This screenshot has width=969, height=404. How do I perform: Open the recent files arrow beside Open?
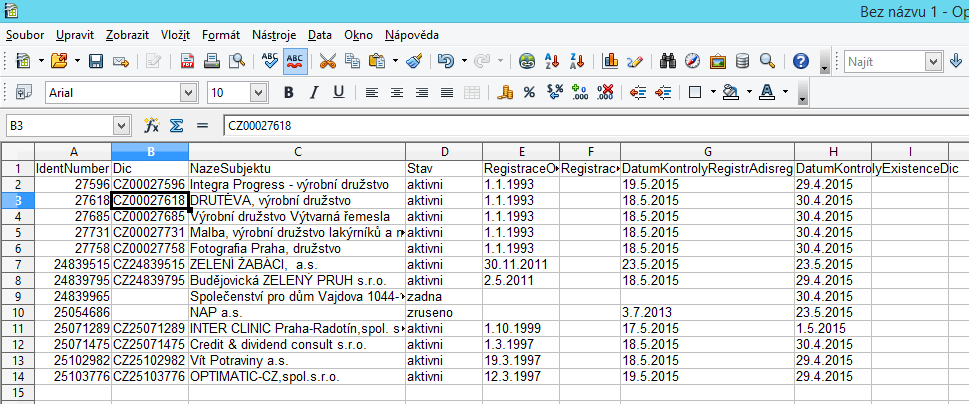(77, 61)
